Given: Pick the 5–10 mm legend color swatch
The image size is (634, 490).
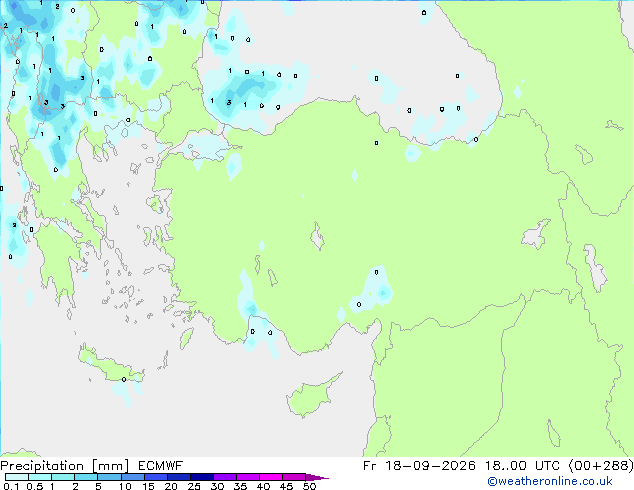Looking at the screenshot, I should pos(109,477).
